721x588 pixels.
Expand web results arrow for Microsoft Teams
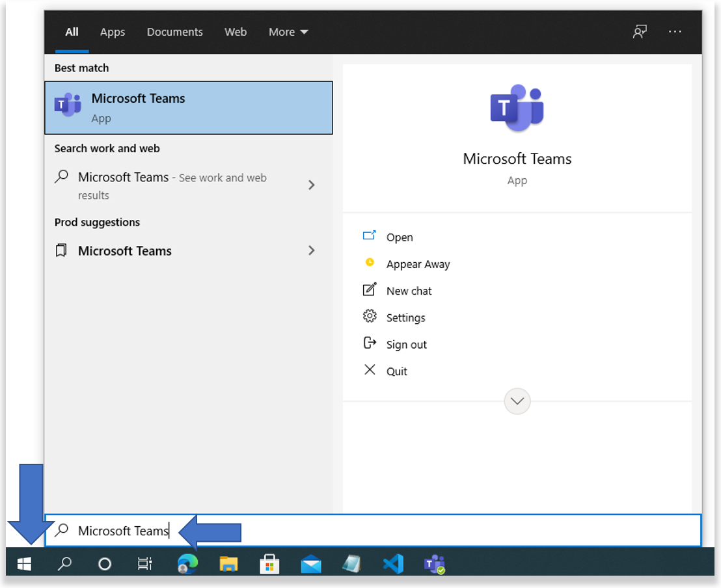coord(311,185)
